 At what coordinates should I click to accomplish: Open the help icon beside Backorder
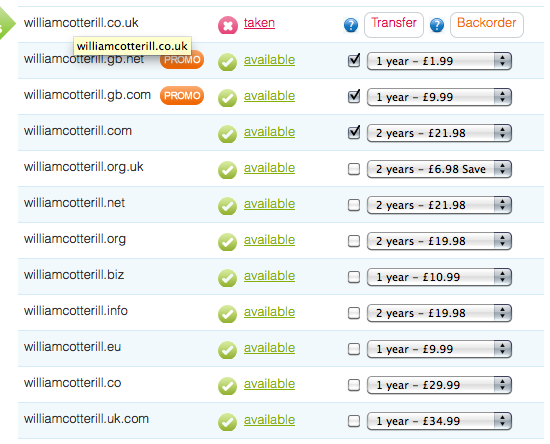[437, 25]
